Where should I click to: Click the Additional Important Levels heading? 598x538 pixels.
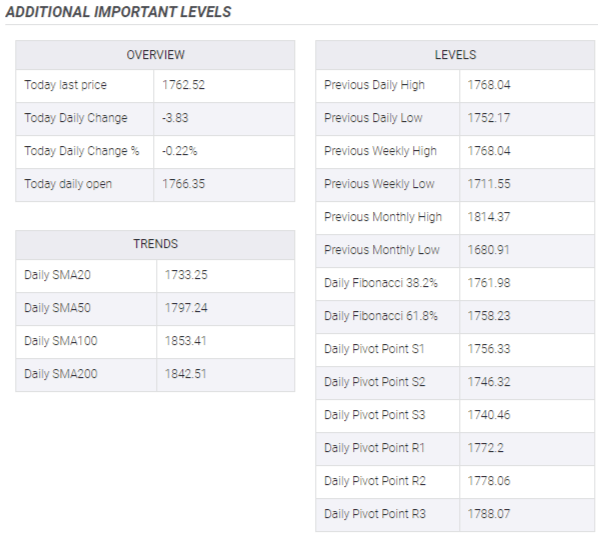(118, 12)
